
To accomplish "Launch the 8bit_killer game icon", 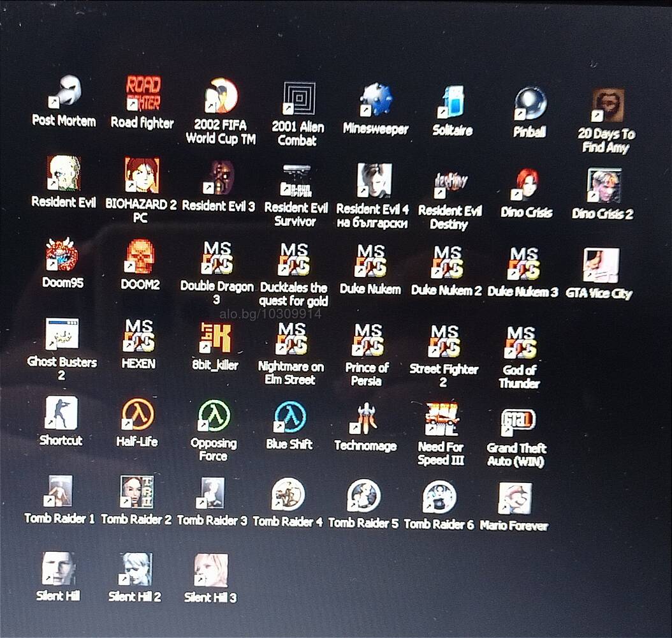I will (215, 338).
